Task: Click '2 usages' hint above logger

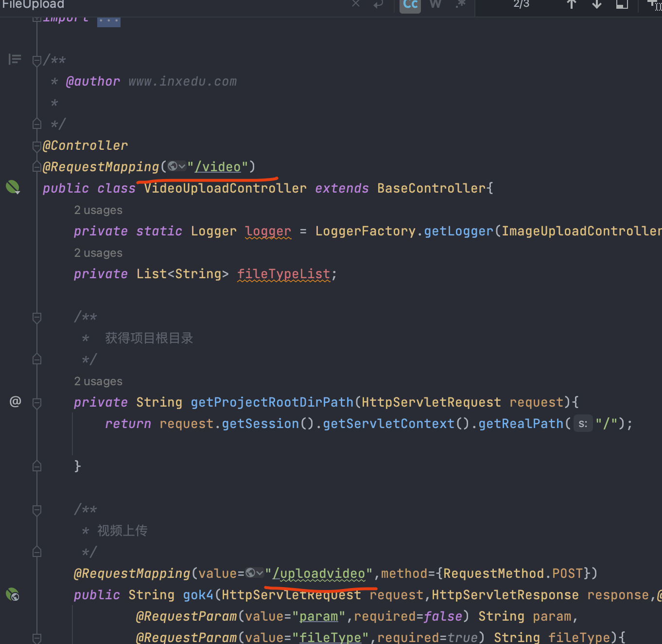Action: (x=98, y=210)
